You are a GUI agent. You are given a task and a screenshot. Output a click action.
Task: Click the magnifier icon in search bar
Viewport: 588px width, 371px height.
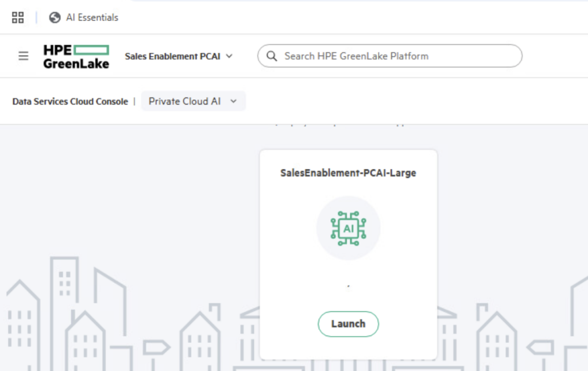pos(272,56)
